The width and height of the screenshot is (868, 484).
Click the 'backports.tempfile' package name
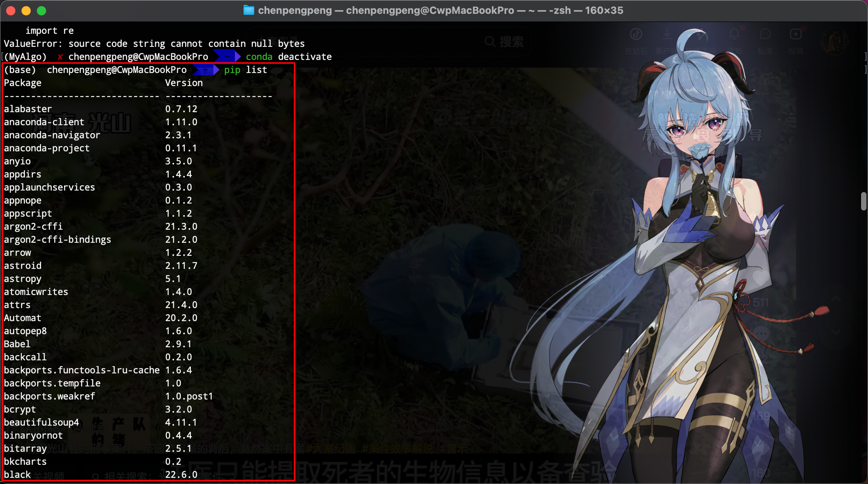[x=52, y=383]
